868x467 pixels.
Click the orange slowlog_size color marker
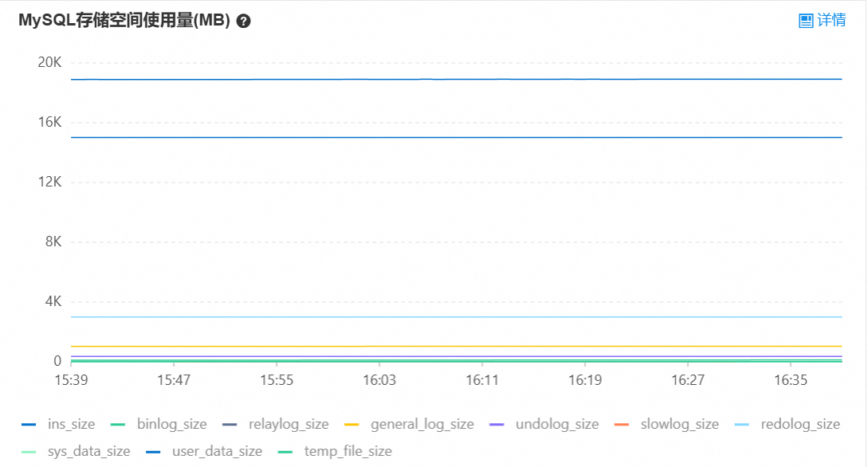click(x=622, y=425)
